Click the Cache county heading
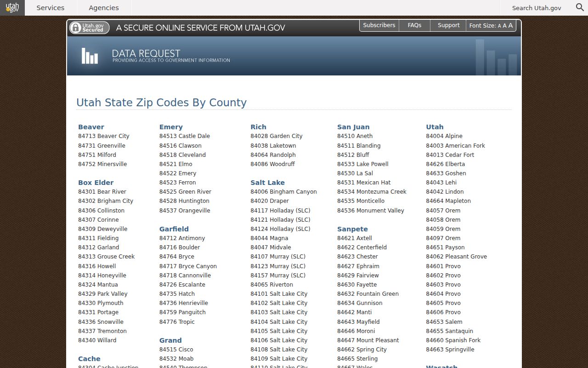This screenshot has width=588, height=368. tap(89, 359)
